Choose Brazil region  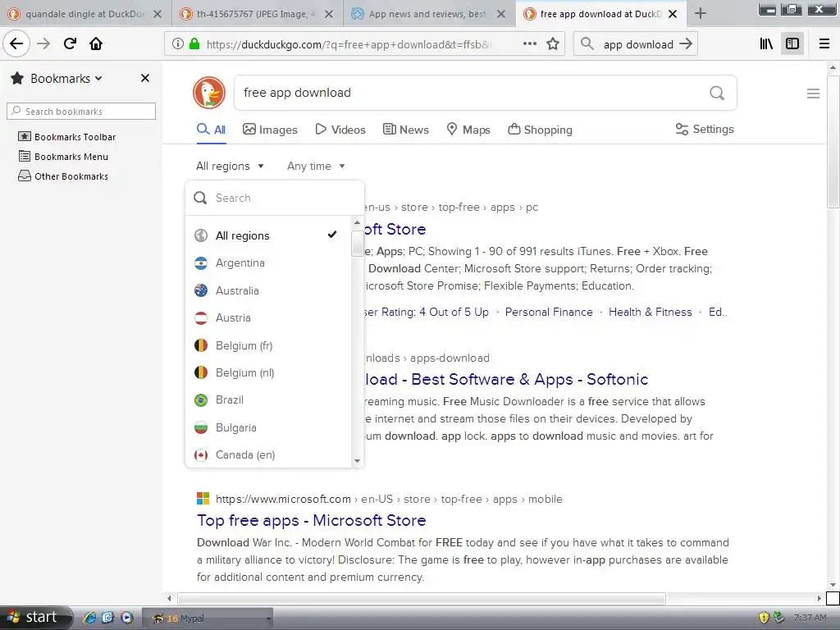pyautogui.click(x=268, y=400)
